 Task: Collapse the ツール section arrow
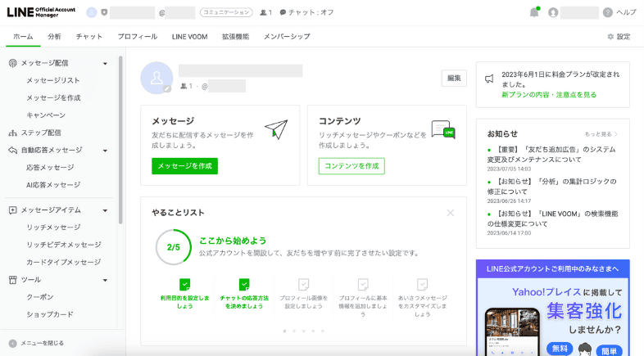(105, 280)
